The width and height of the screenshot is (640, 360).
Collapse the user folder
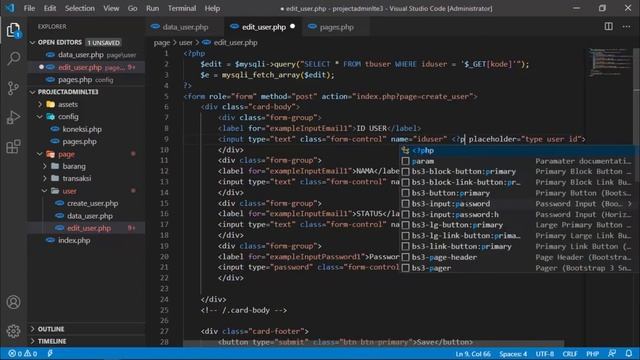tap(45, 191)
